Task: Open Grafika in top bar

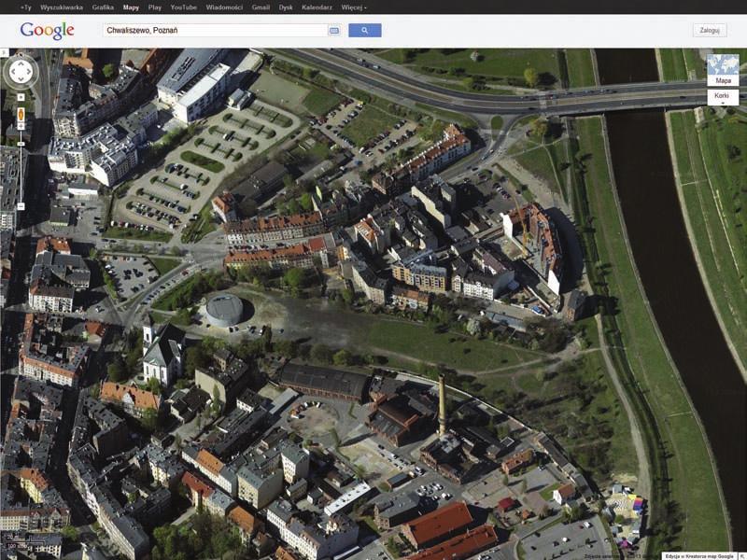Action: coord(103,7)
